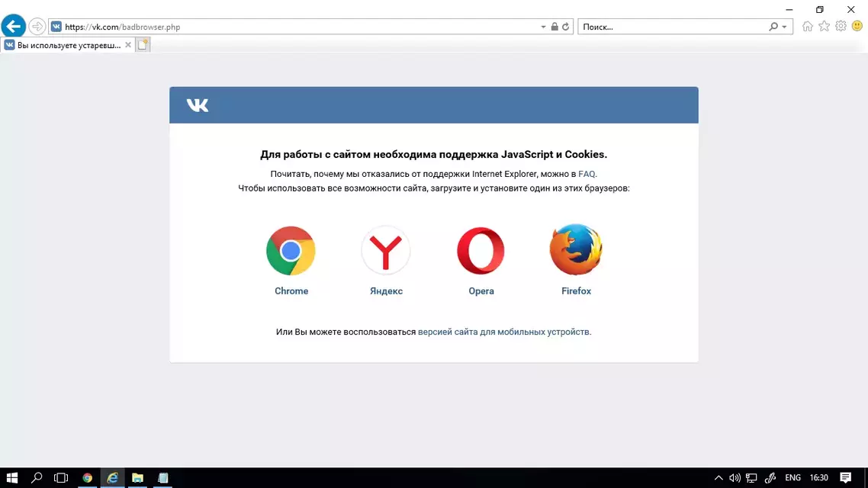Open the Tools gear icon
868x488 pixels.
(x=841, y=26)
